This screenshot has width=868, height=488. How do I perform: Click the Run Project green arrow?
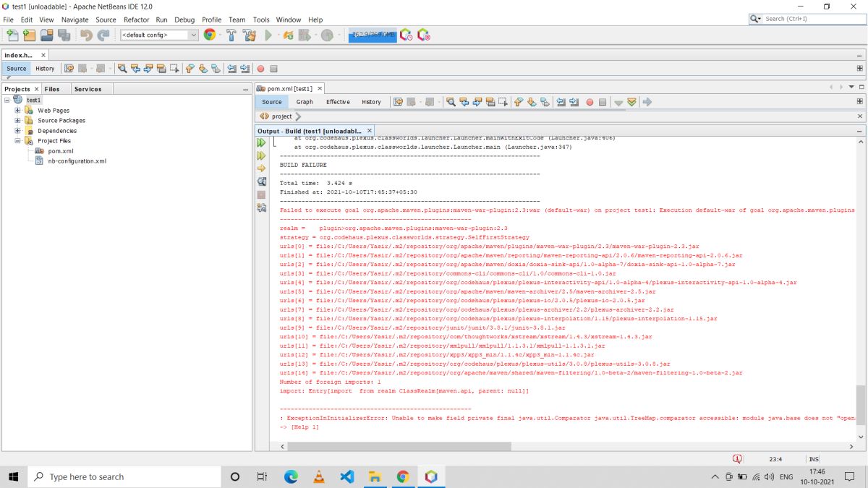(268, 35)
